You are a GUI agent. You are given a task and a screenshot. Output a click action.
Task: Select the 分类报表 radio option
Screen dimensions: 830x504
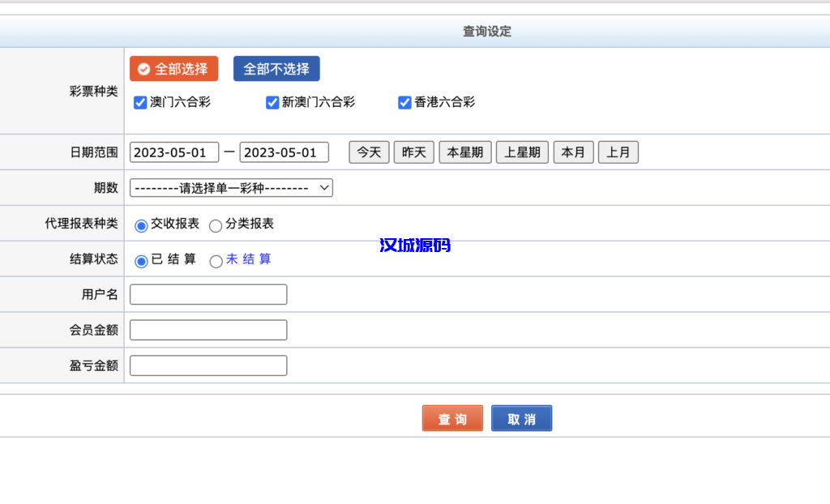[x=215, y=224]
